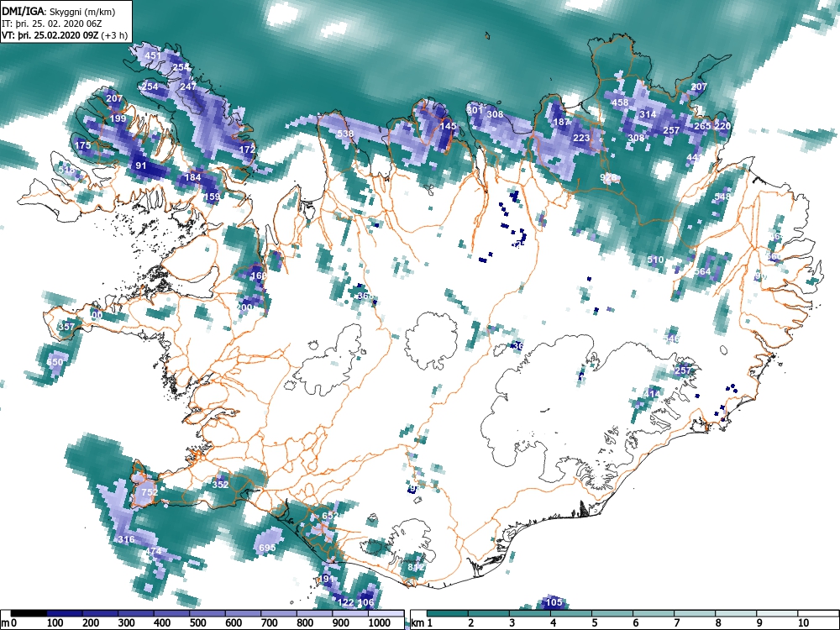The image size is (840, 630).
Task: Pick the 500–600 m purple legend swatch
Action: tap(207, 613)
